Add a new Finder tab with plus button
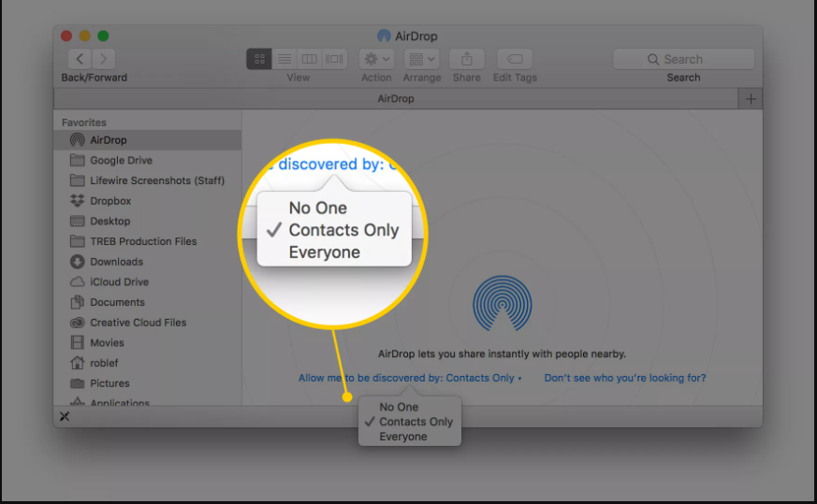This screenshot has width=817, height=504. click(751, 99)
